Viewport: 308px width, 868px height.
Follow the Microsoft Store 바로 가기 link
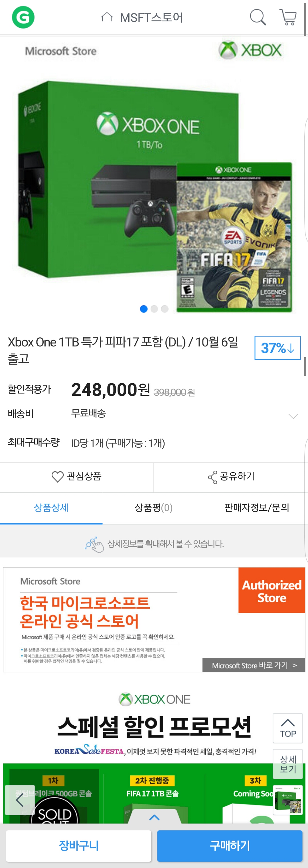[x=254, y=665]
